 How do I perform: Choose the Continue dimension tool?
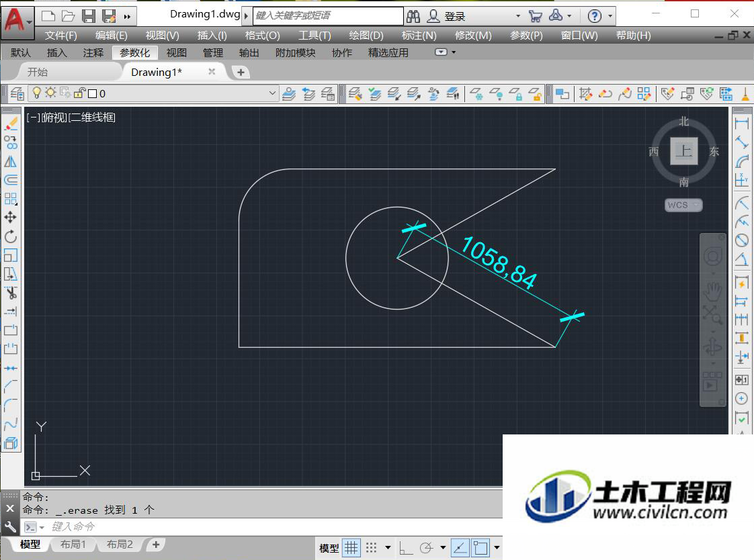click(x=741, y=320)
